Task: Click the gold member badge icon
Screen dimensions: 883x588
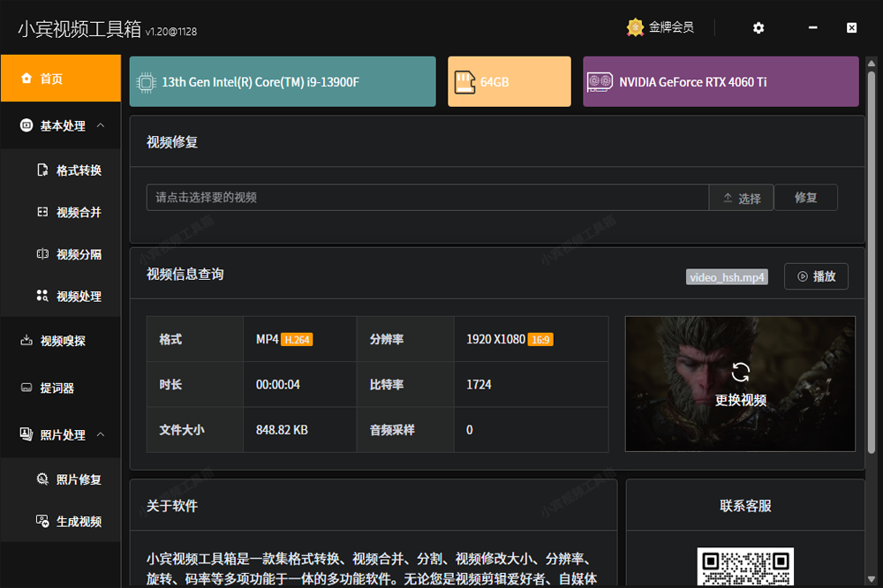Action: pyautogui.click(x=635, y=27)
